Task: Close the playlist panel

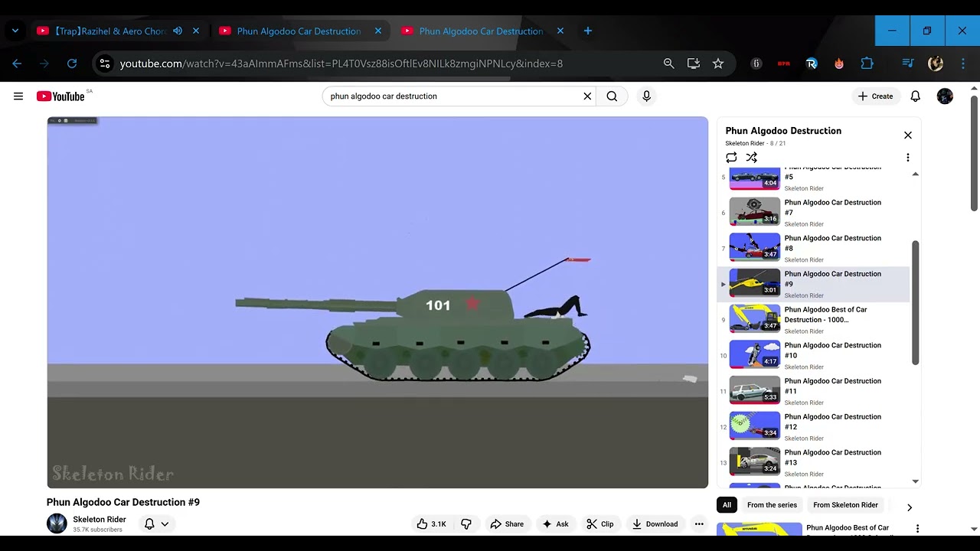Action: [908, 135]
